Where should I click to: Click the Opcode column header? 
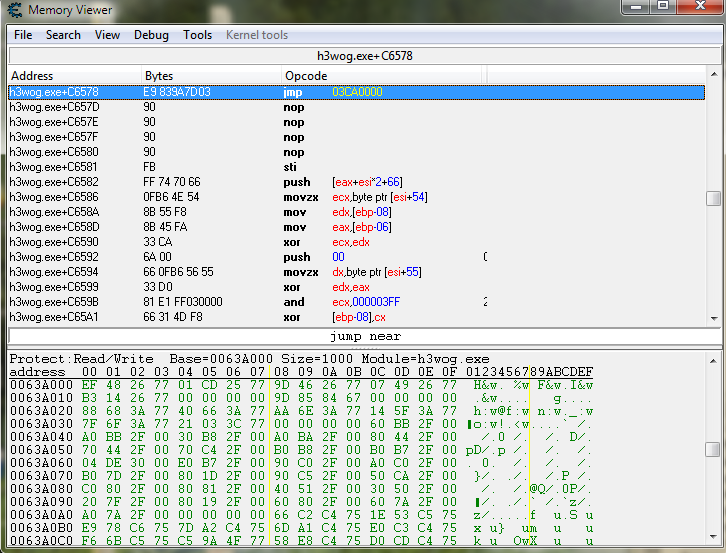(306, 76)
